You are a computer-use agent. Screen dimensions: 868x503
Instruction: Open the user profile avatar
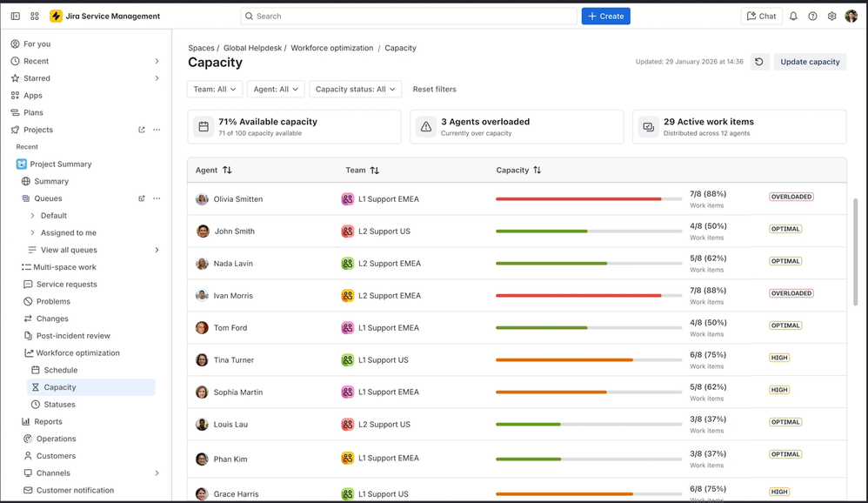[x=851, y=16]
